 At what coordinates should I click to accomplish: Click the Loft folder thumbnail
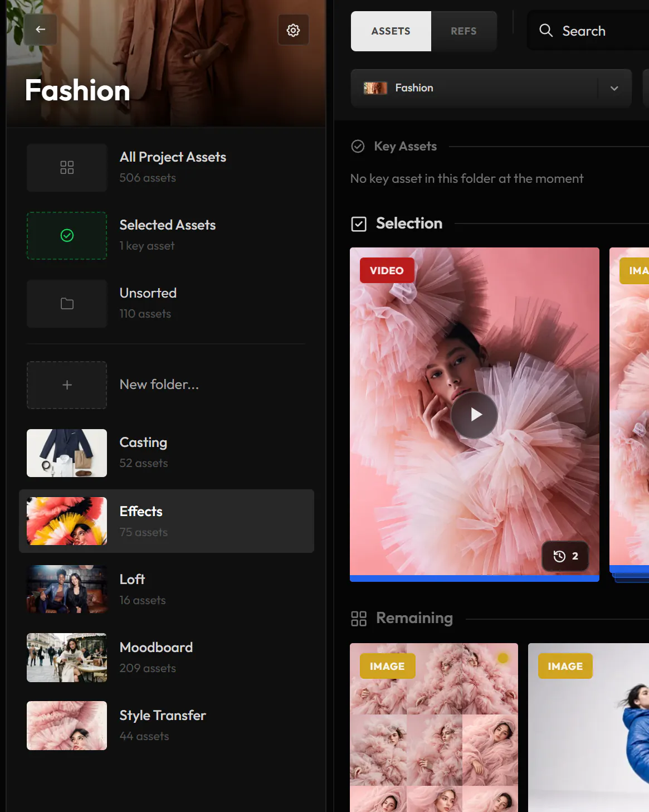[x=67, y=589]
